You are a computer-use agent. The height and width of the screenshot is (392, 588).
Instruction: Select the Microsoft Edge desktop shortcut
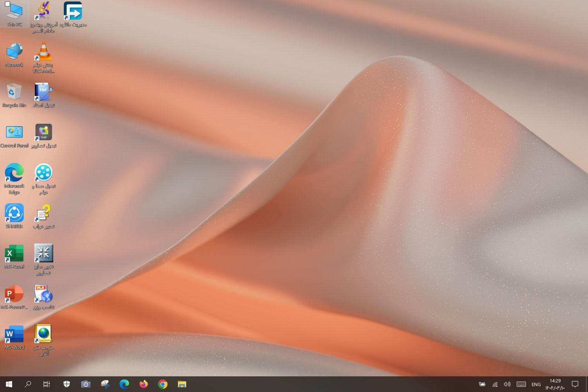(x=15, y=179)
